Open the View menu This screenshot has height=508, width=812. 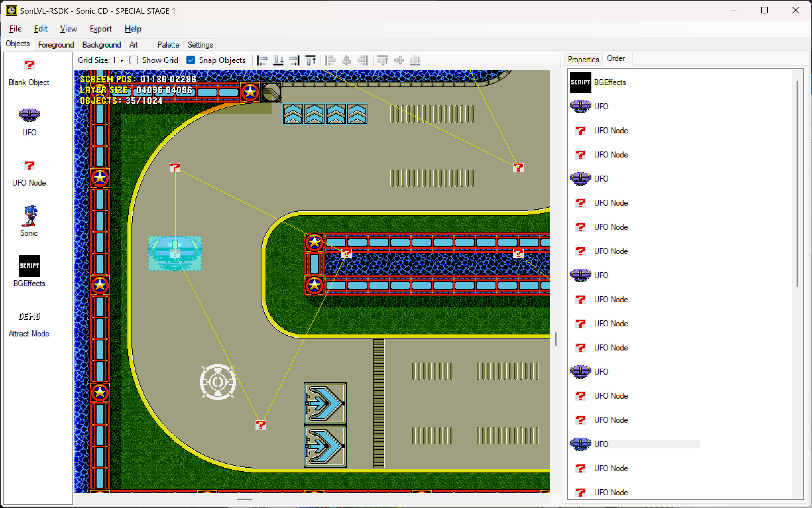click(69, 29)
